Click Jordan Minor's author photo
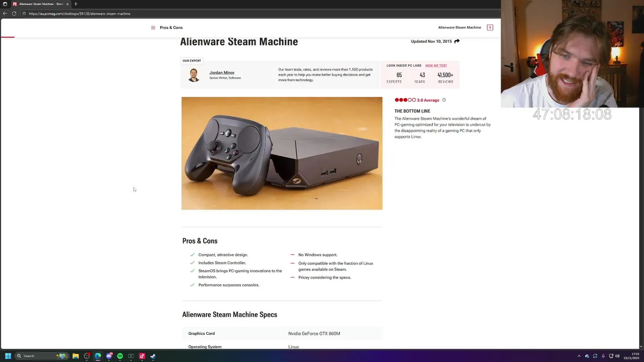The width and height of the screenshot is (644, 362). [194, 75]
